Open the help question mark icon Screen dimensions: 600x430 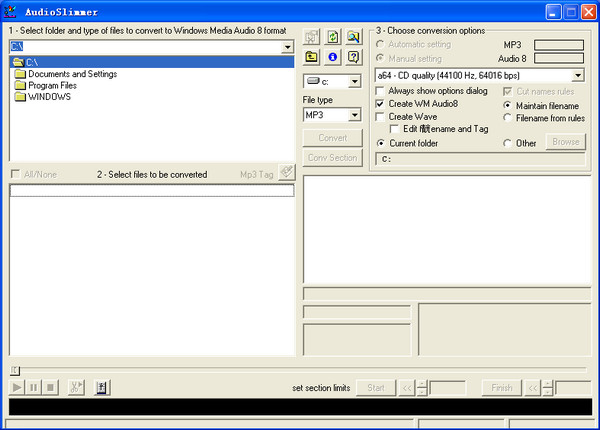353,57
